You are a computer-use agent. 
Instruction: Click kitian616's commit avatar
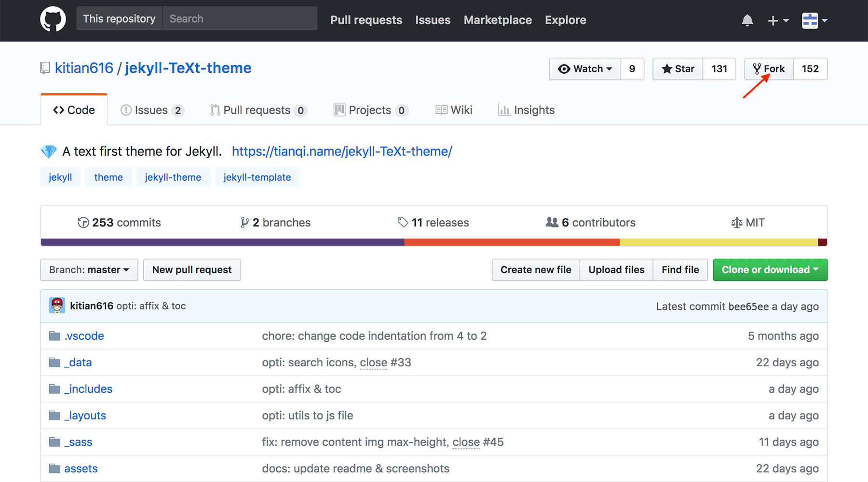coord(57,306)
